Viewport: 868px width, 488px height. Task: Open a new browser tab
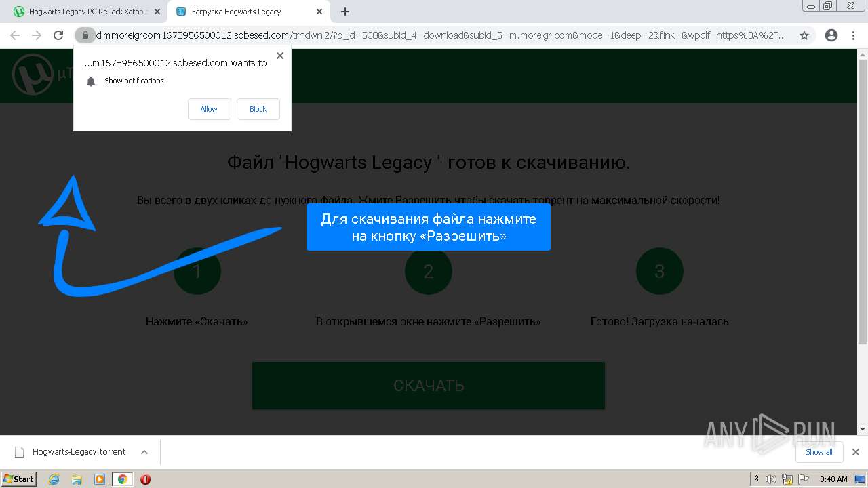(345, 12)
